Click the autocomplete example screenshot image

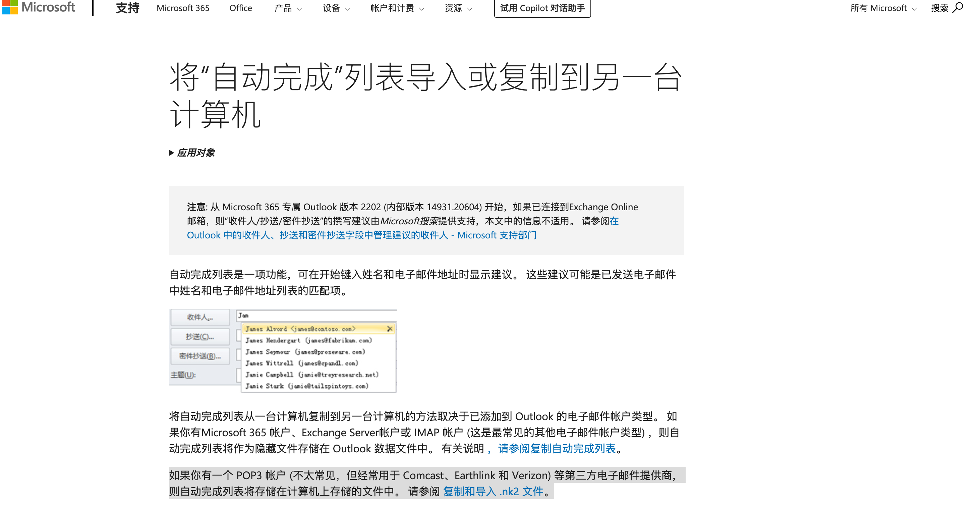click(283, 351)
